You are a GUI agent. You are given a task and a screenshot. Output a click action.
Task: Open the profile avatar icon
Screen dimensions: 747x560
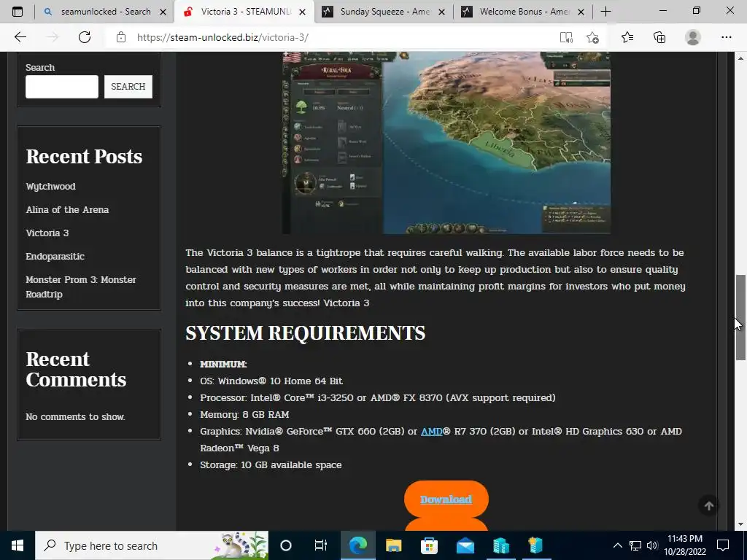click(x=693, y=37)
